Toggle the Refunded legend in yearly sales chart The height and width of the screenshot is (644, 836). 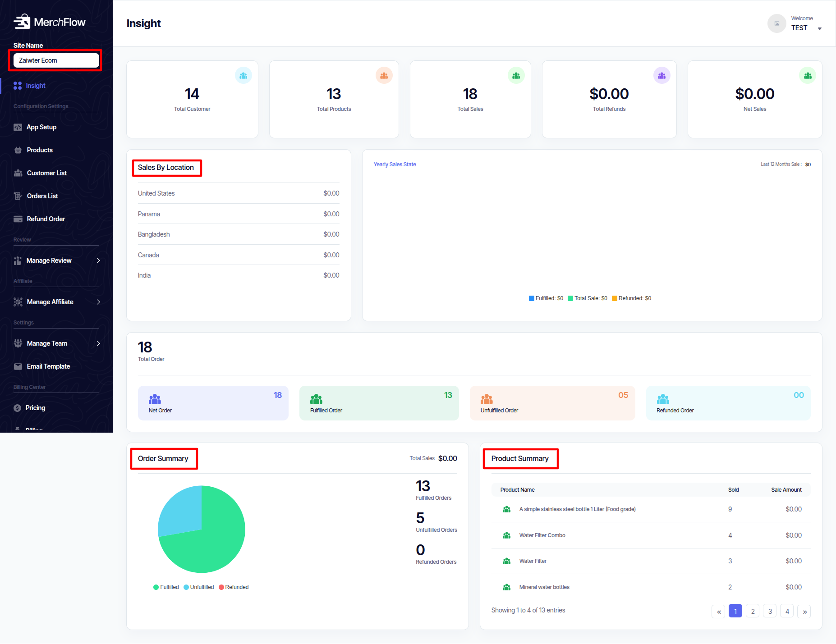tap(631, 298)
